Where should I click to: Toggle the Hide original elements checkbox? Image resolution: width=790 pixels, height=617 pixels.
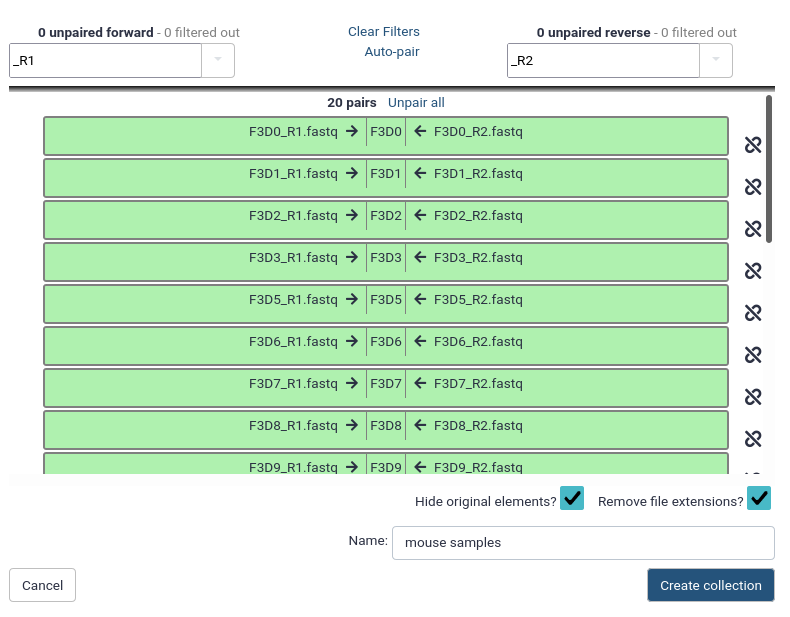coord(572,498)
